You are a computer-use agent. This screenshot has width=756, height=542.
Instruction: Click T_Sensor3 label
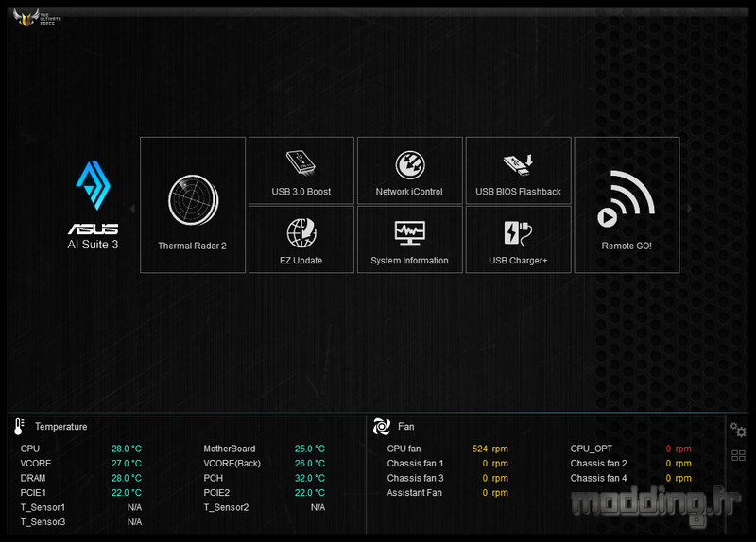point(43,522)
